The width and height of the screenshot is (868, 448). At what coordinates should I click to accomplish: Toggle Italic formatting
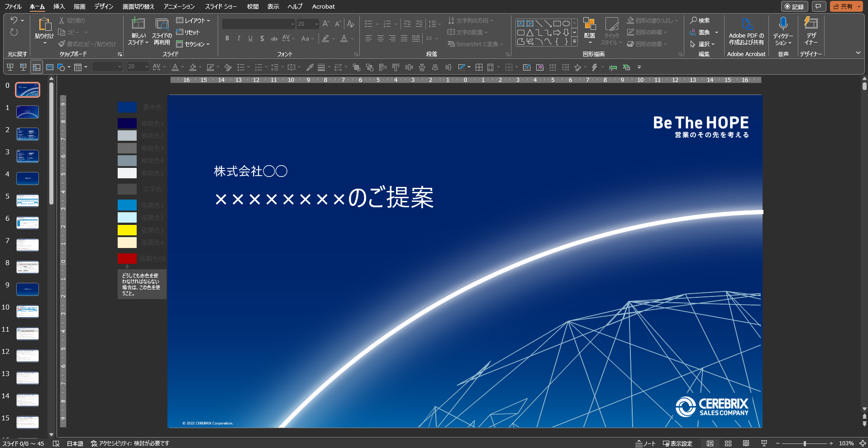[238, 38]
